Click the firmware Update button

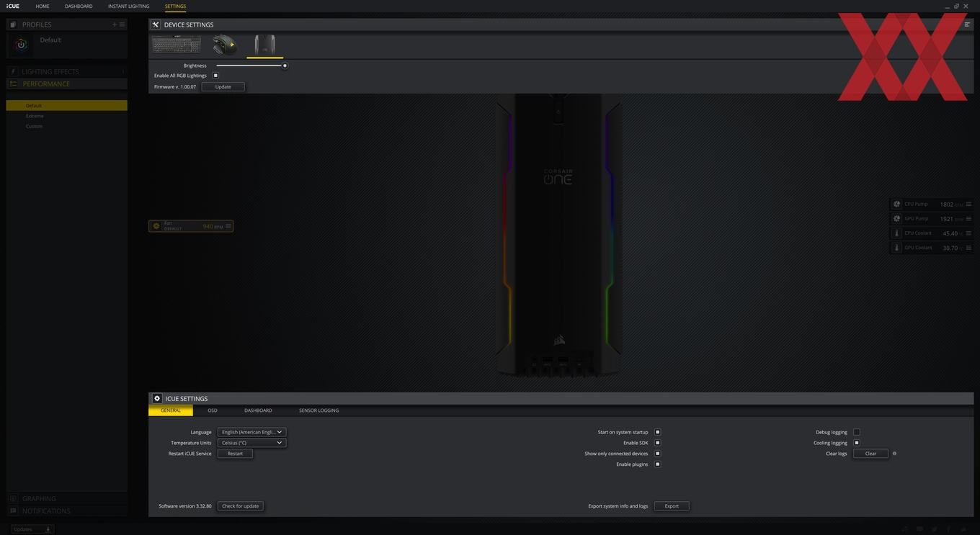pyautogui.click(x=223, y=86)
